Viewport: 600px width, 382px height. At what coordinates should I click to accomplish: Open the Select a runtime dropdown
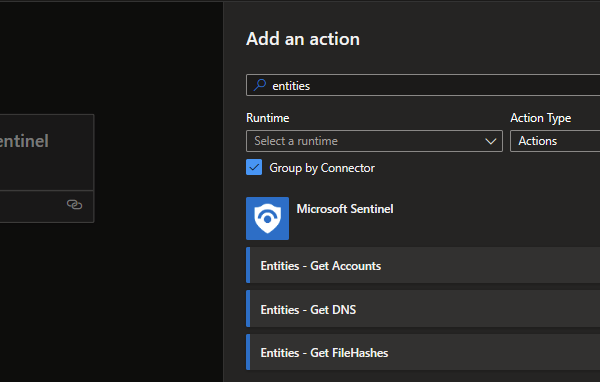point(374,141)
